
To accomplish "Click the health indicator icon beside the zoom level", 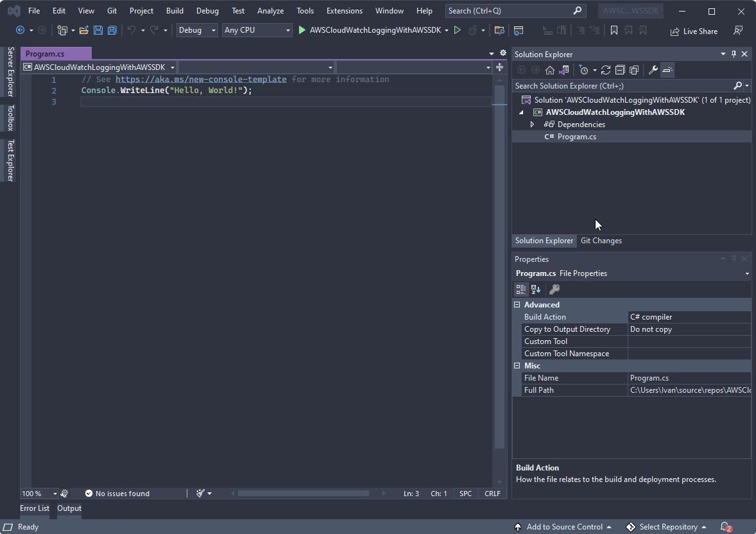I will coord(64,494).
